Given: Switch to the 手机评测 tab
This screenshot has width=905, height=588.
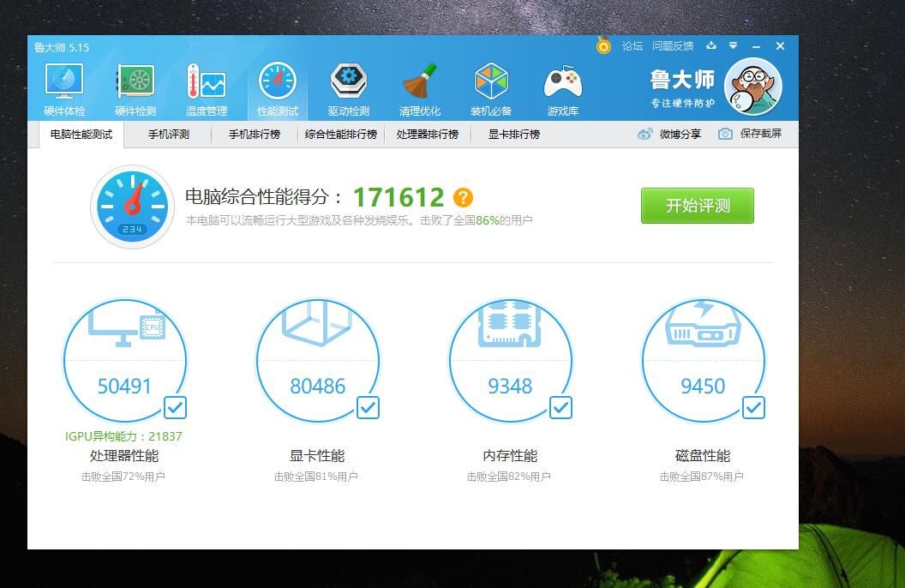Looking at the screenshot, I should tap(168, 135).
